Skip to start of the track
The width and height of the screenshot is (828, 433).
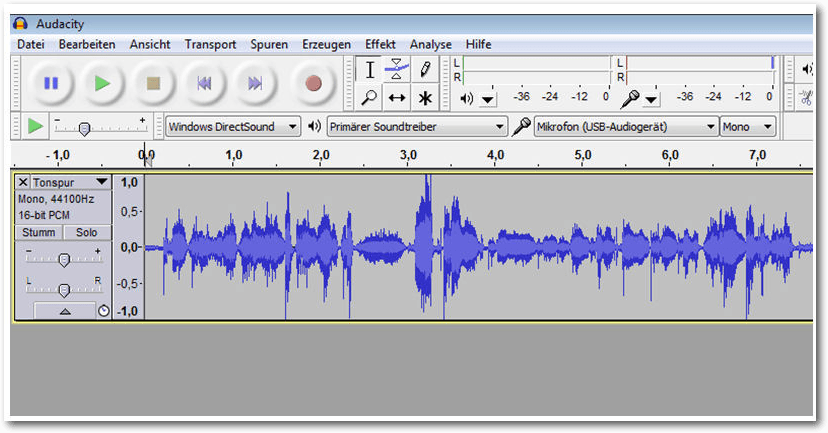(204, 83)
